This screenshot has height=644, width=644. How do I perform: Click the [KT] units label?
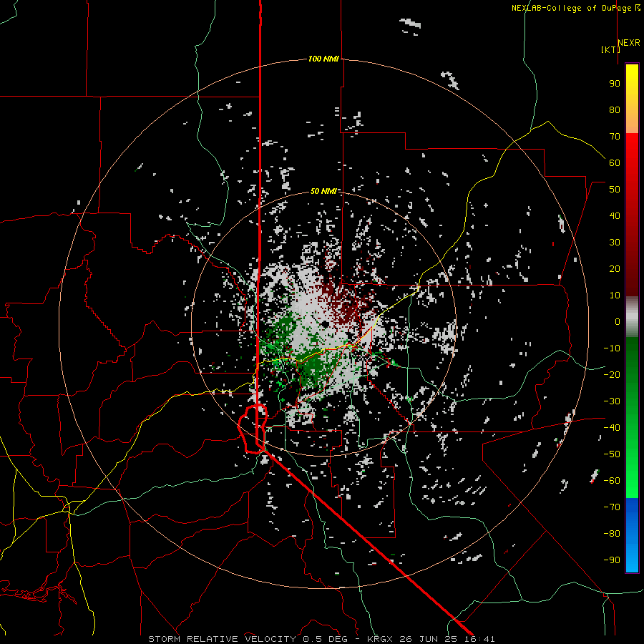click(610, 49)
